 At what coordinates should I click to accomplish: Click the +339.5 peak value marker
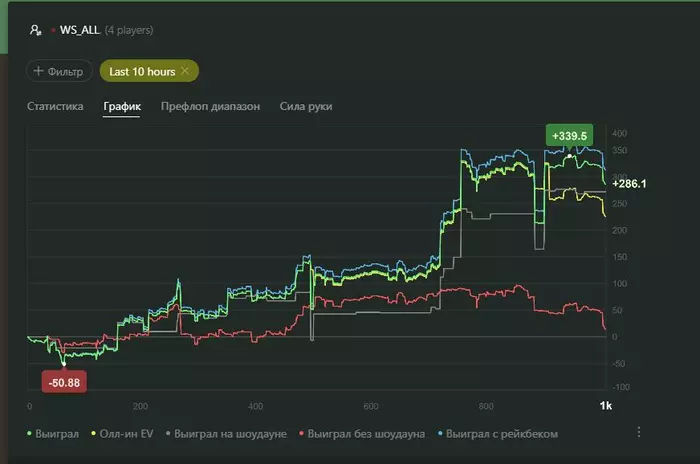click(x=569, y=136)
